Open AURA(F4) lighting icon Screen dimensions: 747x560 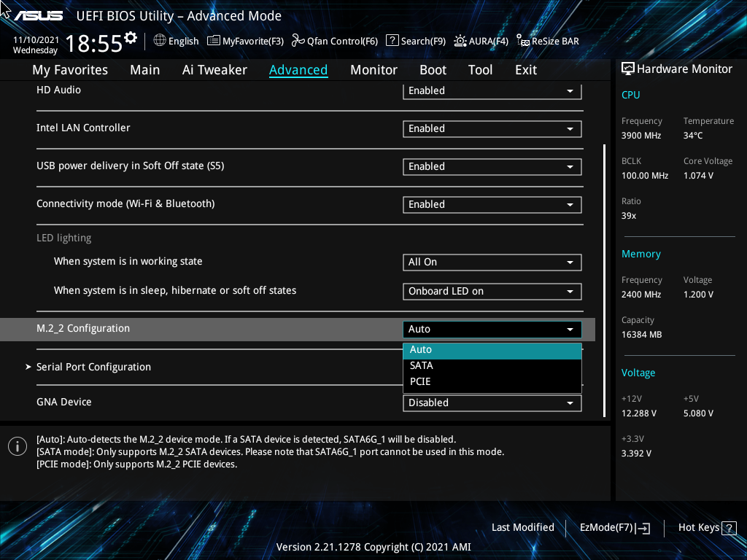460,41
